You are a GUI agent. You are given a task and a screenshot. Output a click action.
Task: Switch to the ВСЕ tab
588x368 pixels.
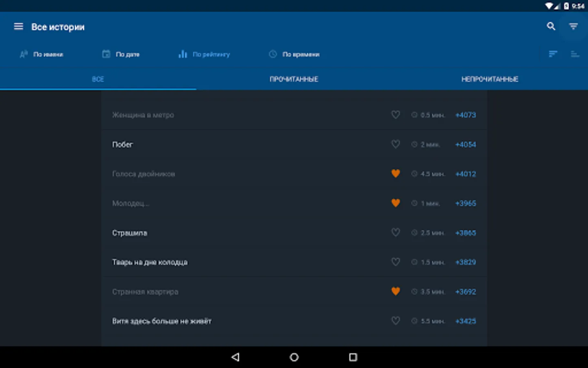pyautogui.click(x=98, y=79)
